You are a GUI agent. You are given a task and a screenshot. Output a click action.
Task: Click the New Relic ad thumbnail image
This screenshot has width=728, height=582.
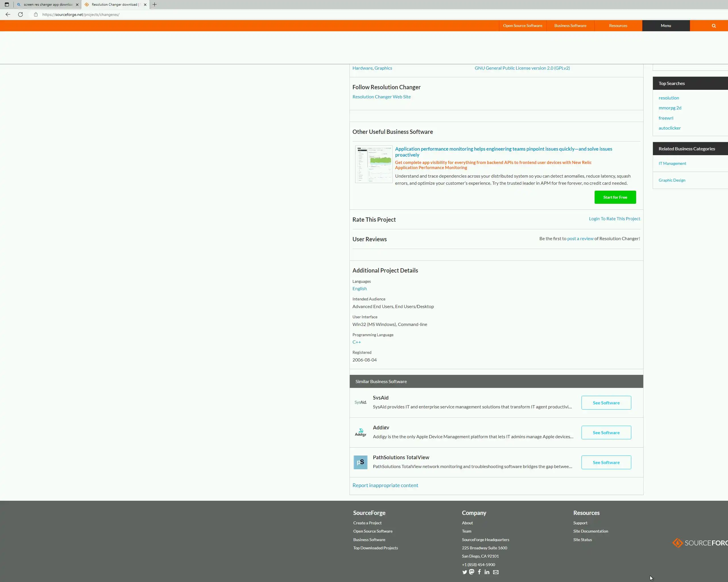point(373,164)
